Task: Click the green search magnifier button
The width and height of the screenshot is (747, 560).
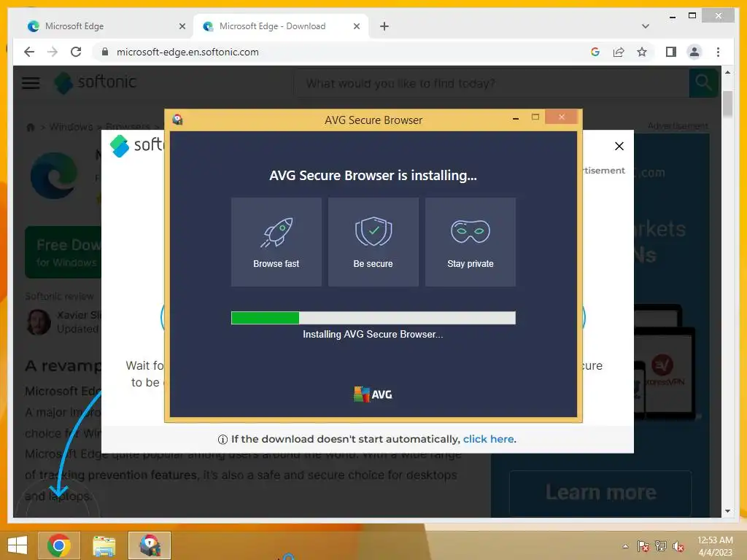Action: 703,83
